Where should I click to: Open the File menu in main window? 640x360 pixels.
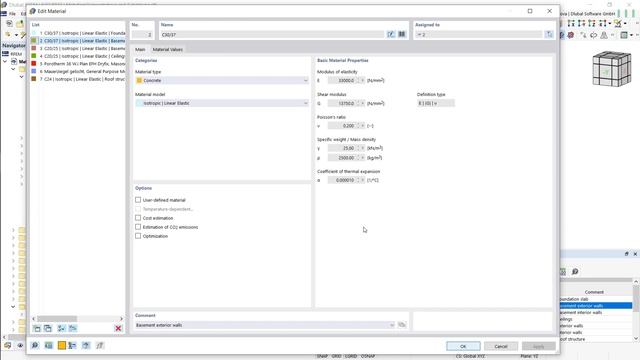coord(12,13)
